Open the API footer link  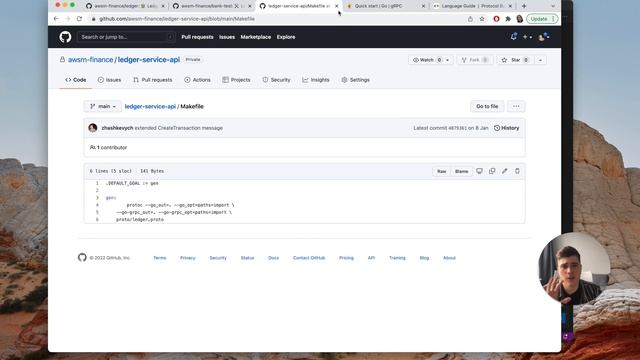[x=371, y=258]
